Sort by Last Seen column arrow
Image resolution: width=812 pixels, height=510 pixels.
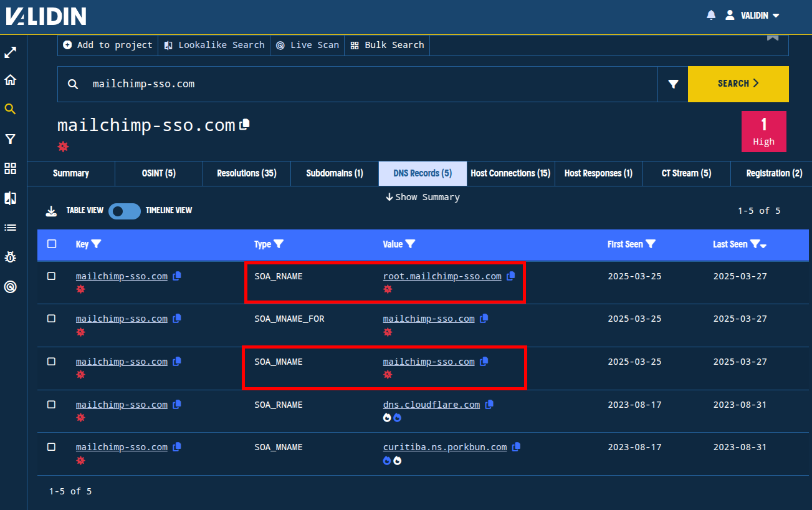pyautogui.click(x=763, y=246)
